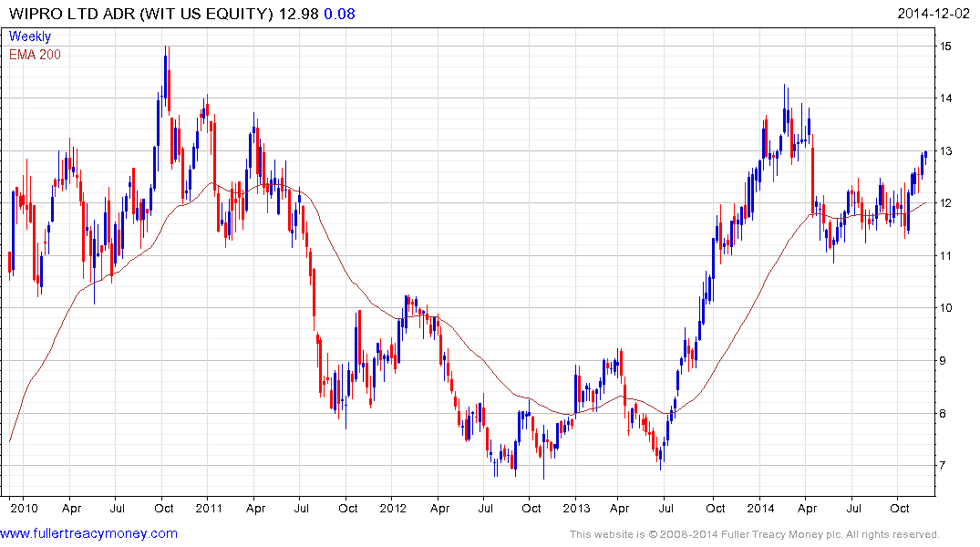Click the 2011 year label on time axis
The image size is (980, 547).
pos(209,508)
